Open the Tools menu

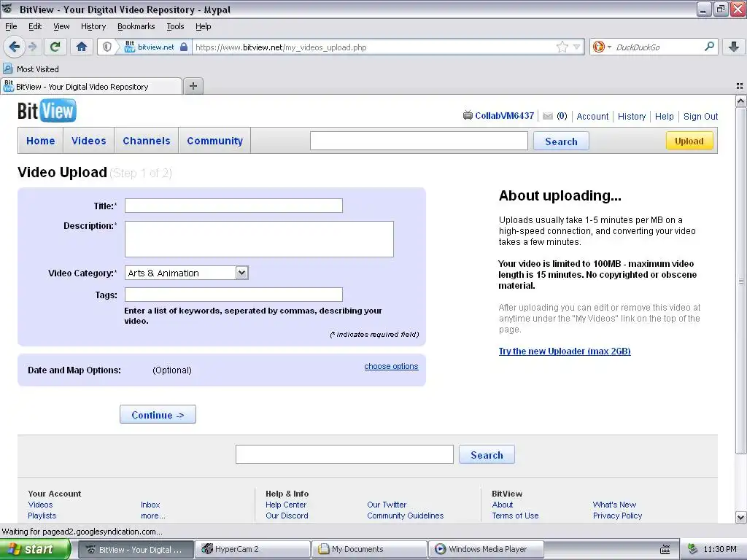tap(175, 26)
